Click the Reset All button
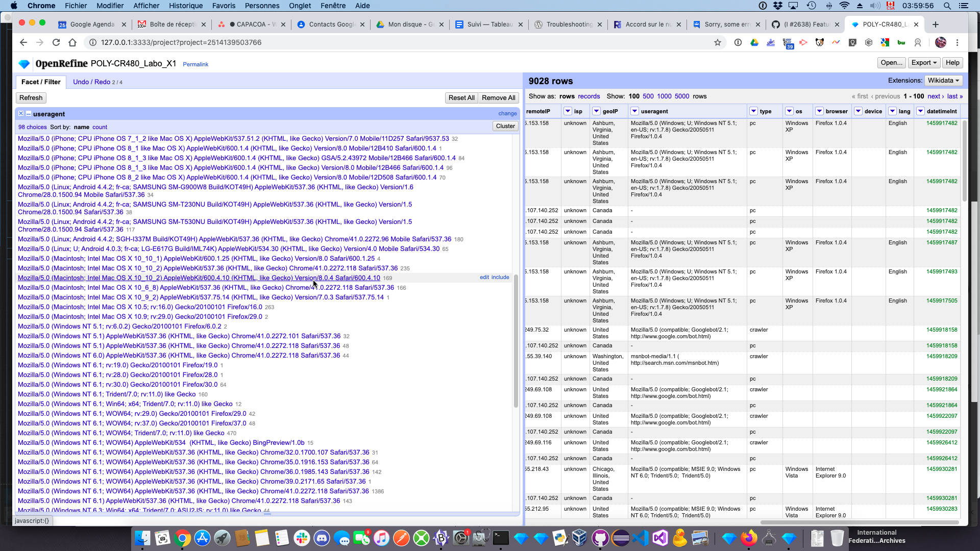The height and width of the screenshot is (551, 980). coord(461,98)
